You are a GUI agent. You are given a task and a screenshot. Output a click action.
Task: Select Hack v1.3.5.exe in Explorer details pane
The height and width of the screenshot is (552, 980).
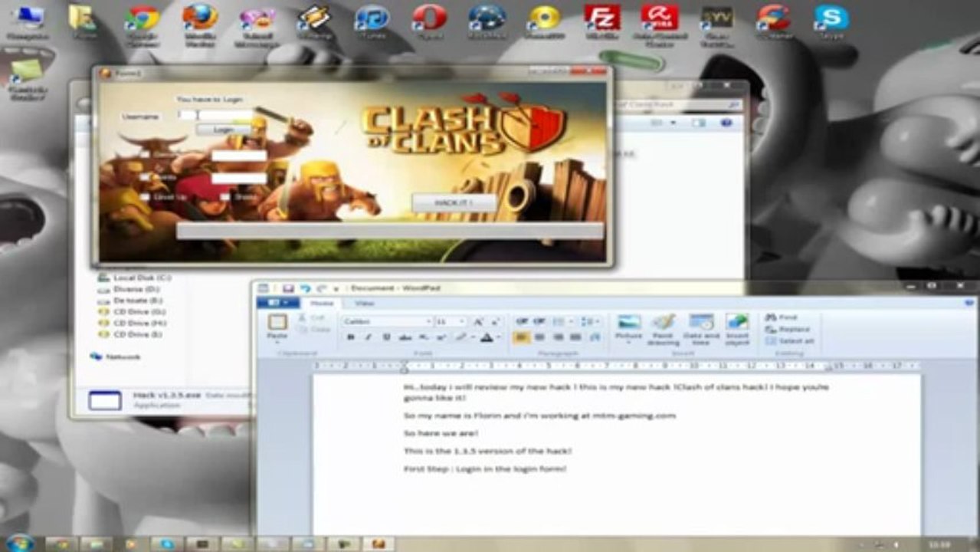pos(167,394)
